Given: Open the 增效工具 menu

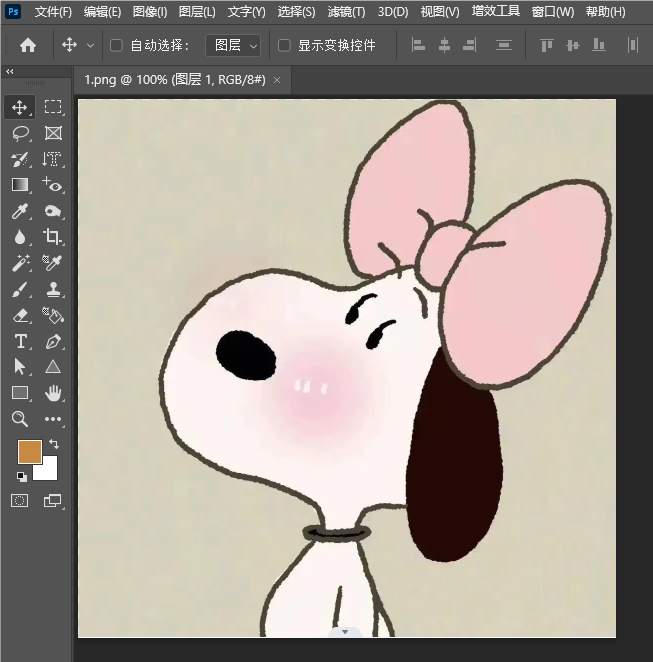Looking at the screenshot, I should coord(496,11).
